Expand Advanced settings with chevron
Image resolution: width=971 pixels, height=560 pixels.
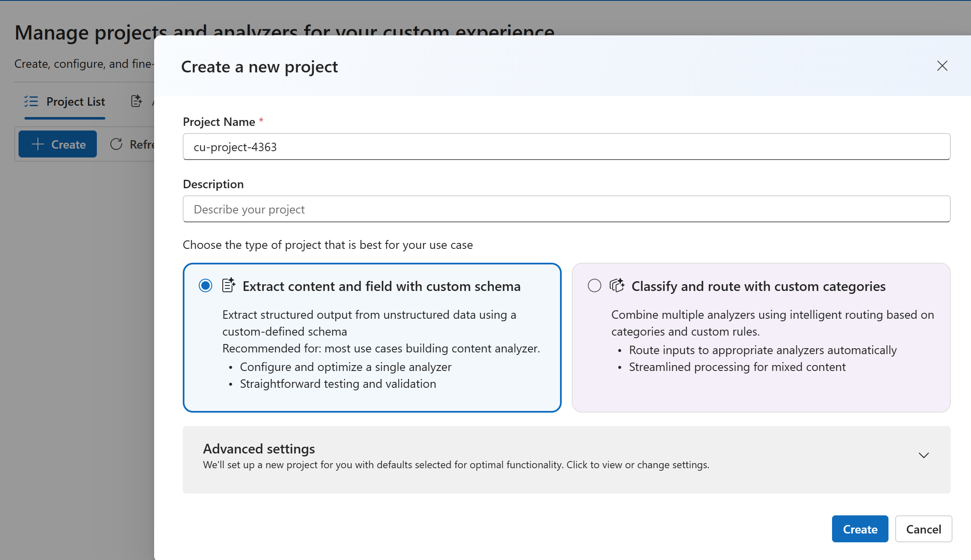923,456
